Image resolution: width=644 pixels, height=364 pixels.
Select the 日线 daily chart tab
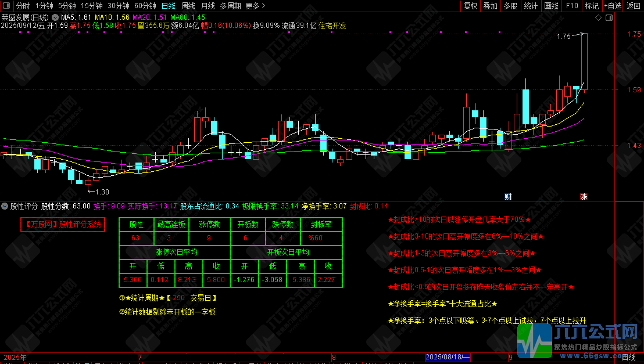pos(169,6)
